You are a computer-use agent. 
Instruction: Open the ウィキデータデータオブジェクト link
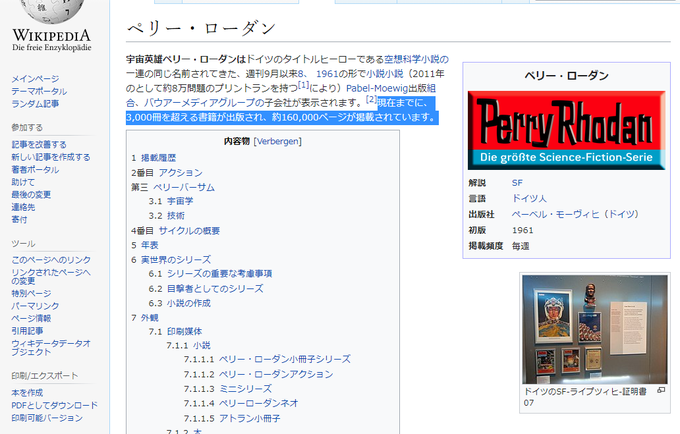(x=51, y=348)
